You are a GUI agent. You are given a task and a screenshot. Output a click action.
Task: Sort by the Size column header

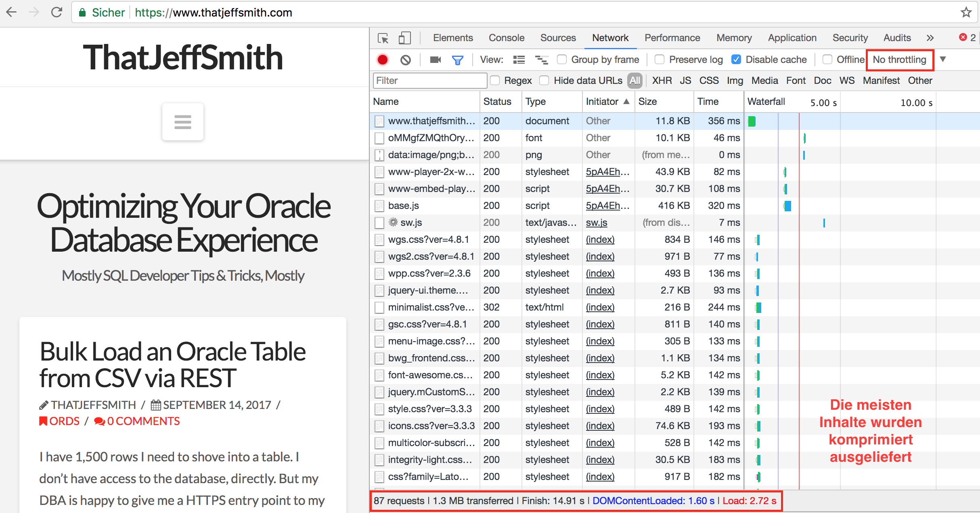coord(664,102)
